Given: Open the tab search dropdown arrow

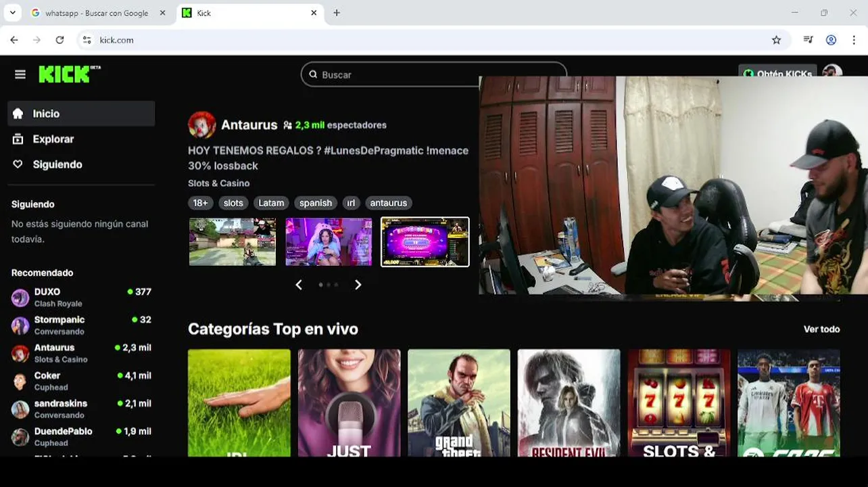Looking at the screenshot, I should click(12, 13).
